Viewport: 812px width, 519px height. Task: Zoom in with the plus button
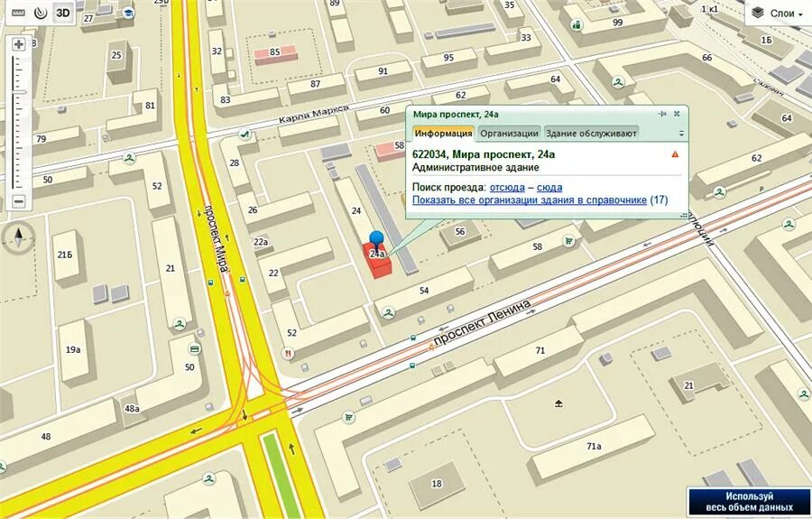pyautogui.click(x=19, y=44)
